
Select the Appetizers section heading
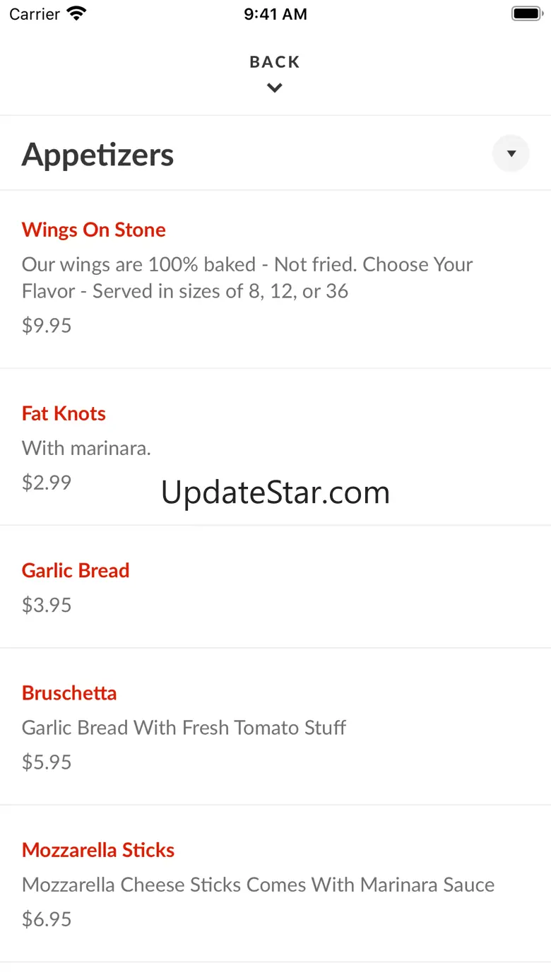point(97,155)
